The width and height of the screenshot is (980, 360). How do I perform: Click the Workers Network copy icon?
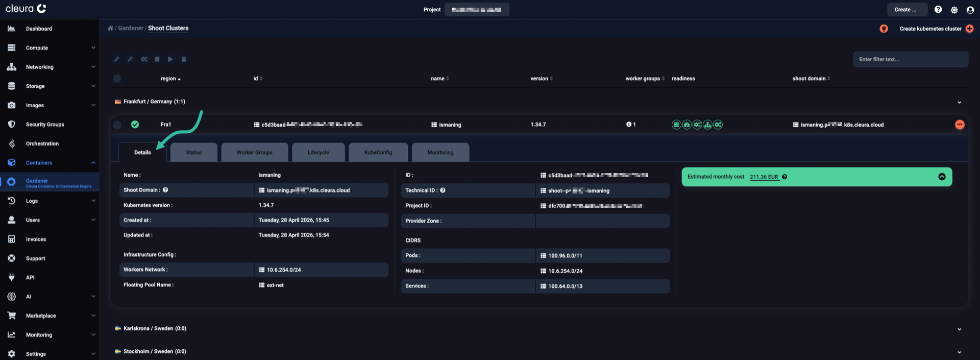pyautogui.click(x=261, y=270)
